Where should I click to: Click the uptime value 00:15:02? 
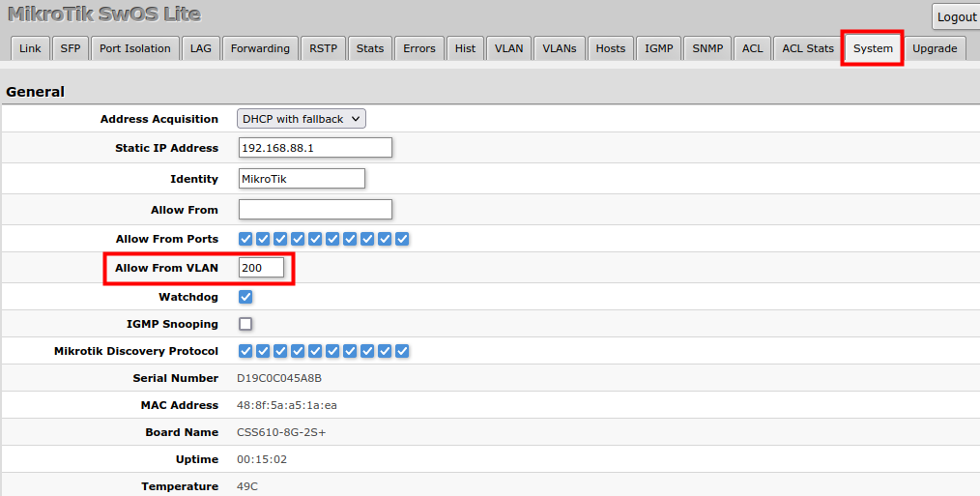coord(262,459)
